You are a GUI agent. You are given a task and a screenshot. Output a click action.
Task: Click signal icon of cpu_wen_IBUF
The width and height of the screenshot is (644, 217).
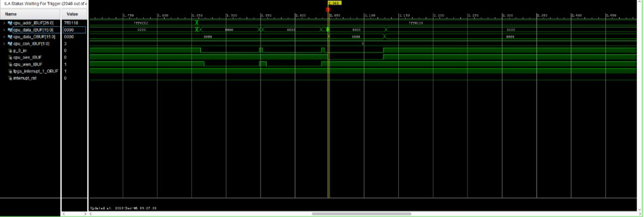click(x=10, y=64)
